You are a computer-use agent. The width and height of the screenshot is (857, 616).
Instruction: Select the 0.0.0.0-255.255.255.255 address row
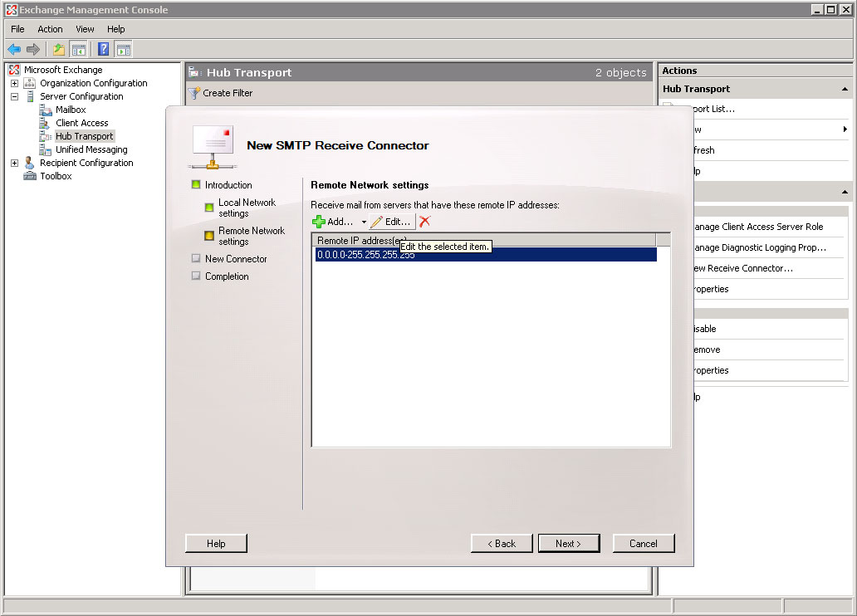[x=486, y=255]
